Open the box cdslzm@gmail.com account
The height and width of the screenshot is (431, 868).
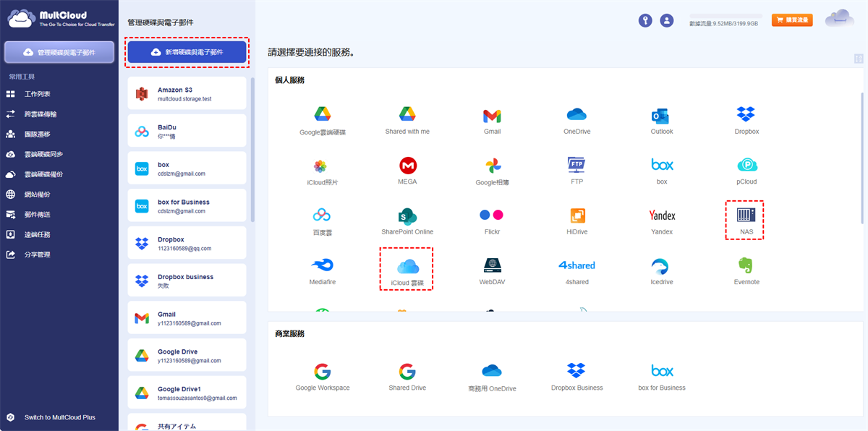pos(187,168)
